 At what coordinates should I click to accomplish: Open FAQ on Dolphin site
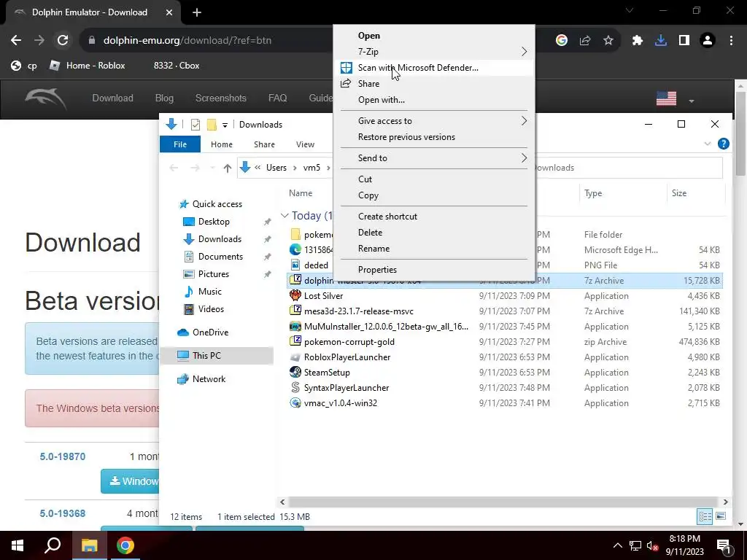(278, 98)
